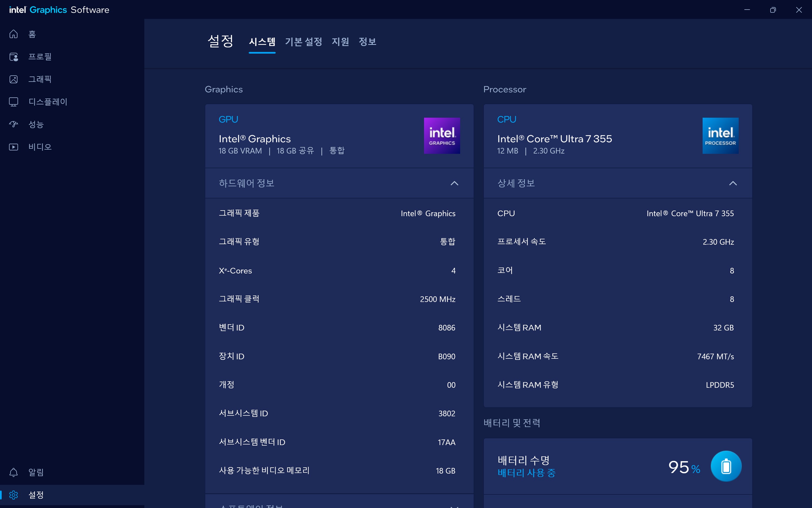The width and height of the screenshot is (812, 508).
Task: Click the 시스템 RAM value '32 GB'
Action: [x=723, y=328]
